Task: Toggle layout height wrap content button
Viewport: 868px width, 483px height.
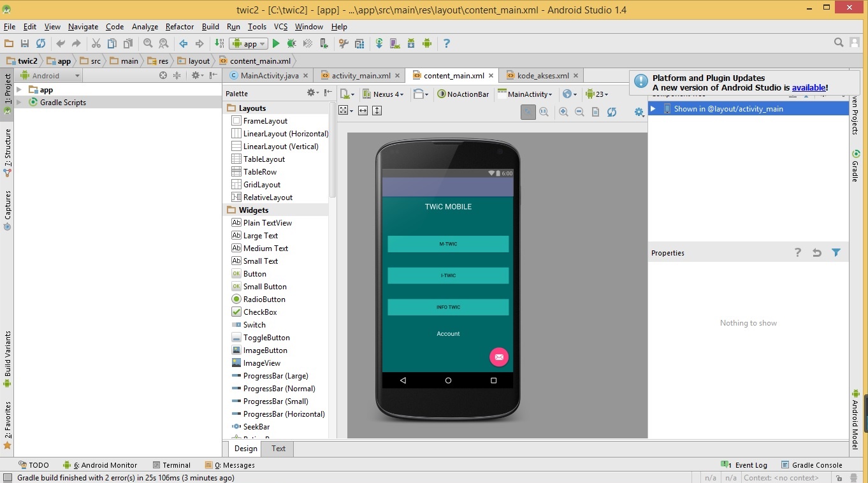Action: [x=377, y=110]
